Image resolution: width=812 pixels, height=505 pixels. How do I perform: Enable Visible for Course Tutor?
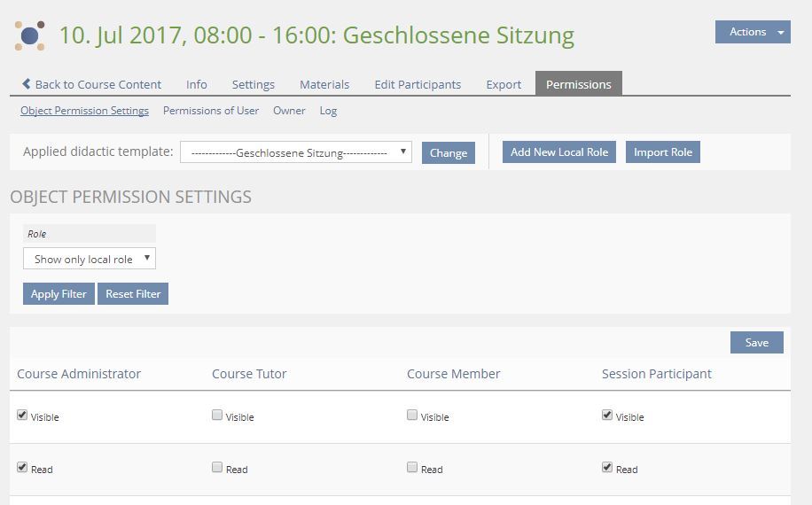(x=217, y=415)
